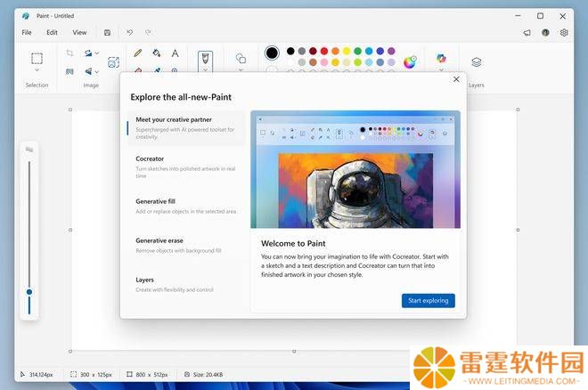Click the Rotate image icon
The width and height of the screenshot is (588, 390).
tap(88, 53)
